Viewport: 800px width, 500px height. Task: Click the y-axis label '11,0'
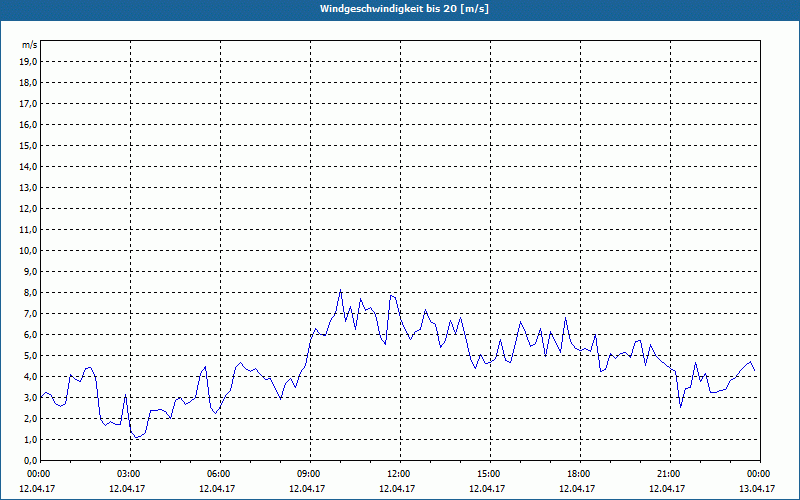point(29,230)
